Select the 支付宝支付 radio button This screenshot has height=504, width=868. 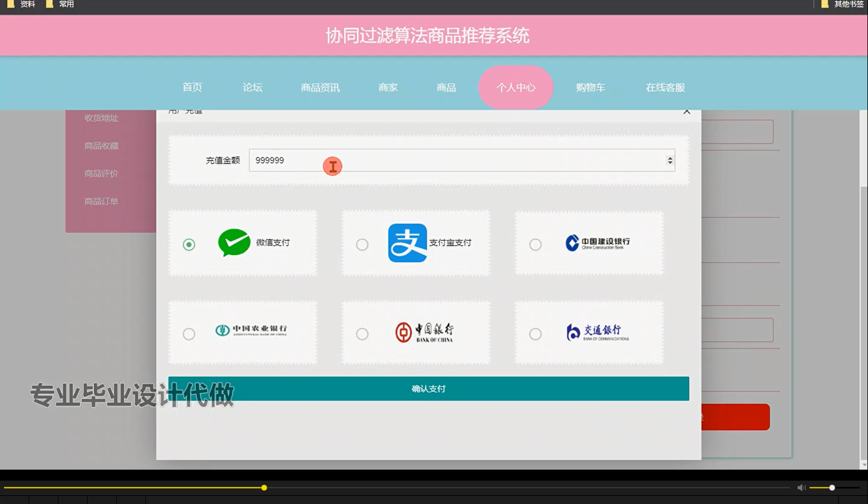[362, 244]
